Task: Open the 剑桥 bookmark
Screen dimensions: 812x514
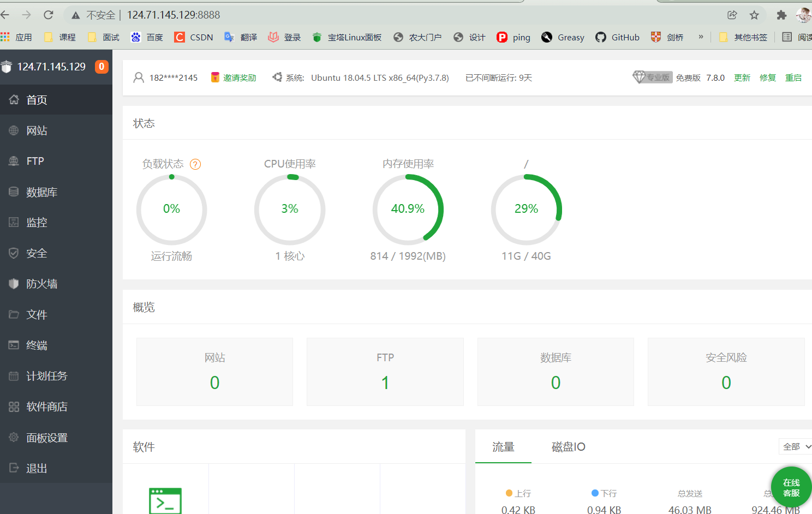Action: pos(667,37)
